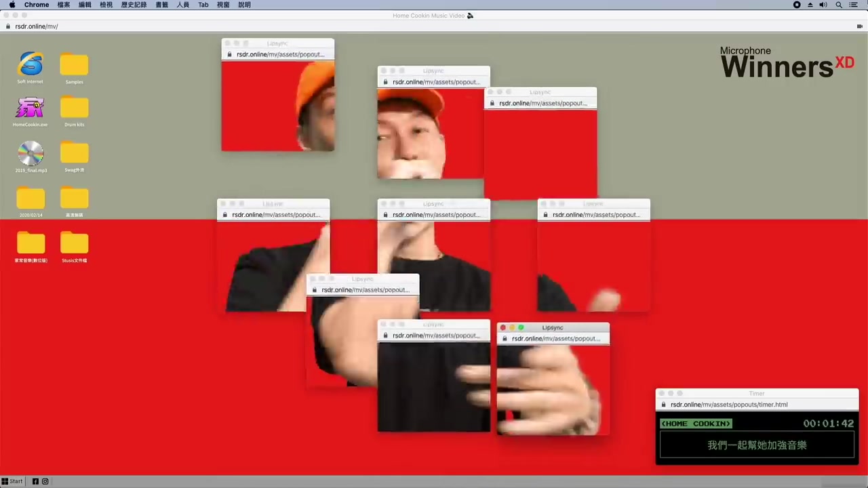Click the timer.html address bar
The height and width of the screenshot is (488, 868).
pyautogui.click(x=757, y=405)
